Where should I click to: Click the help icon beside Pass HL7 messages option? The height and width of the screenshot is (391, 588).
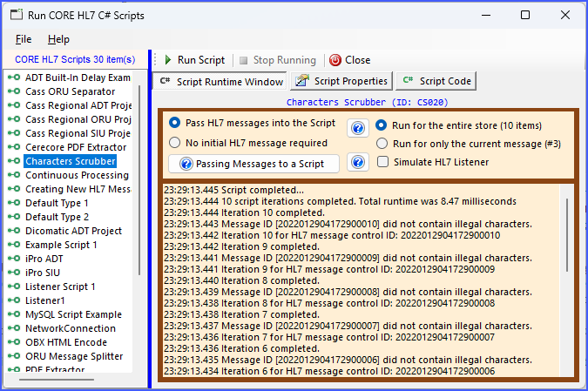click(x=358, y=128)
